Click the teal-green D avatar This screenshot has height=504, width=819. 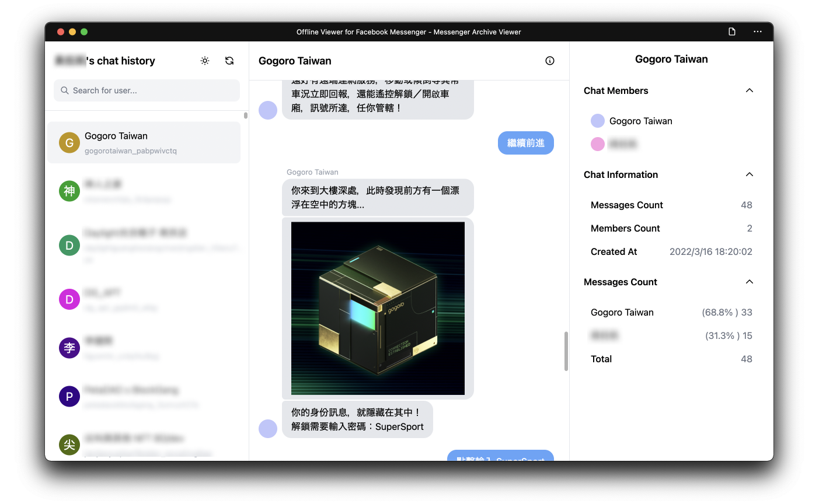click(69, 245)
